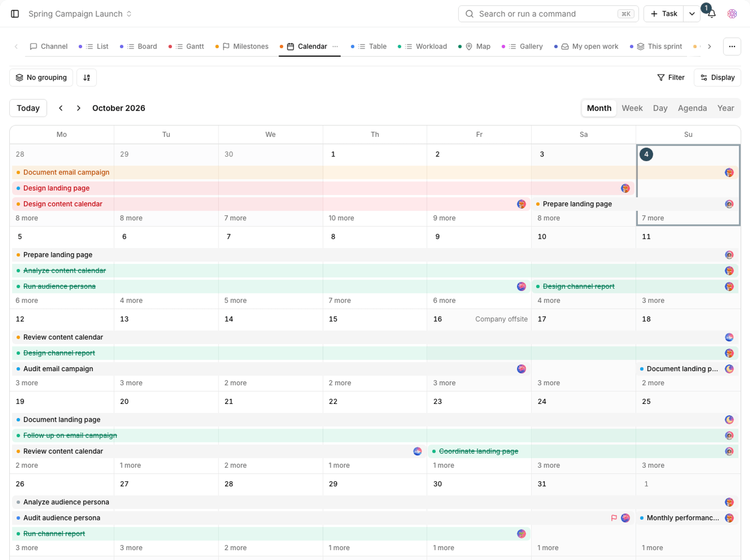Open the Display options menu
This screenshot has height=560, width=750.
tap(717, 78)
